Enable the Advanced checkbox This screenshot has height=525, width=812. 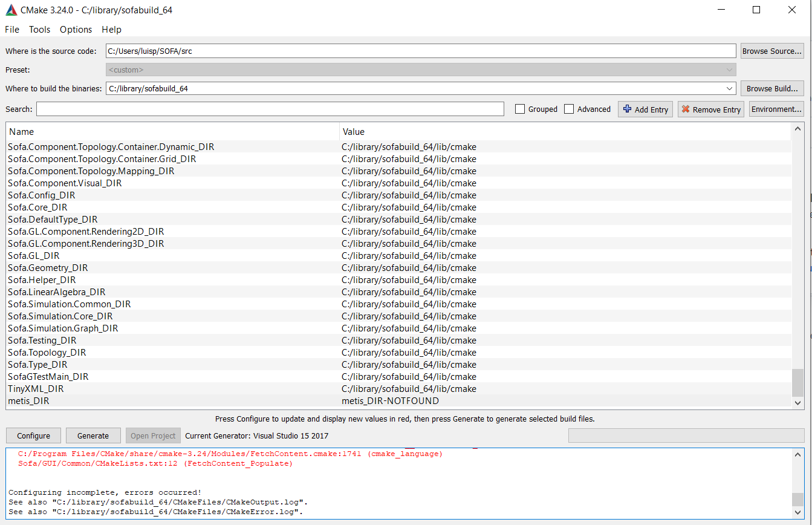pos(569,109)
